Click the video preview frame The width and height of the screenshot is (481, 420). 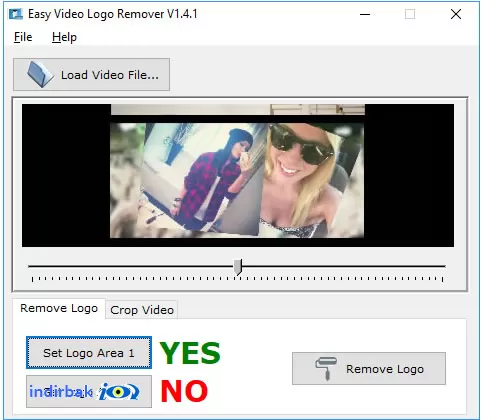[x=238, y=176]
